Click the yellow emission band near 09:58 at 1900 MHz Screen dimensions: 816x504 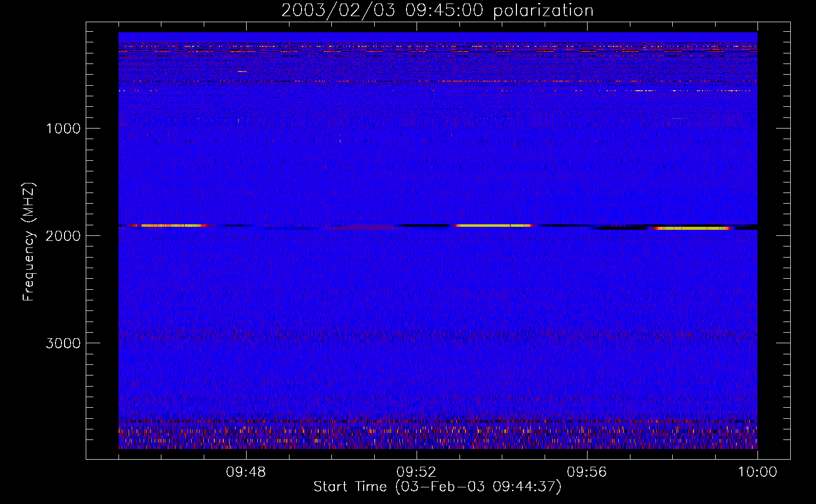click(692, 228)
